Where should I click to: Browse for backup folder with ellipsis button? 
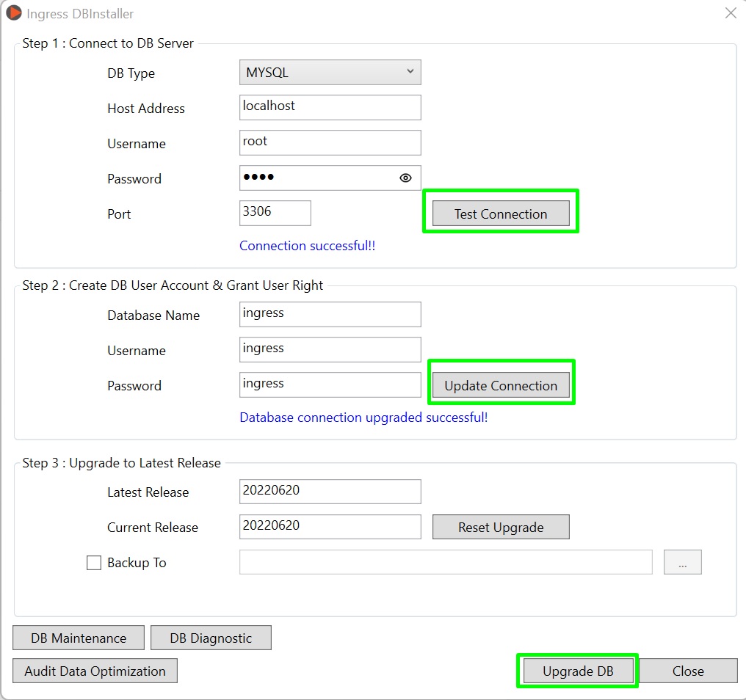pos(683,562)
